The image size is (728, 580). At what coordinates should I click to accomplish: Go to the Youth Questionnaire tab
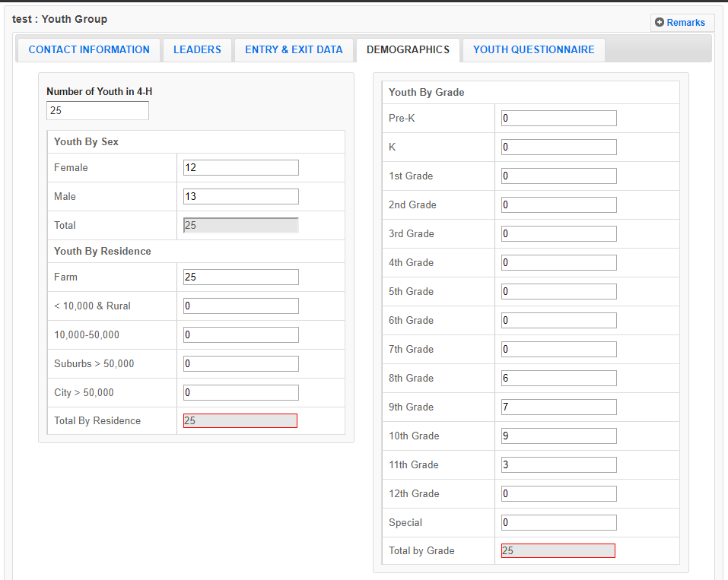(x=533, y=50)
